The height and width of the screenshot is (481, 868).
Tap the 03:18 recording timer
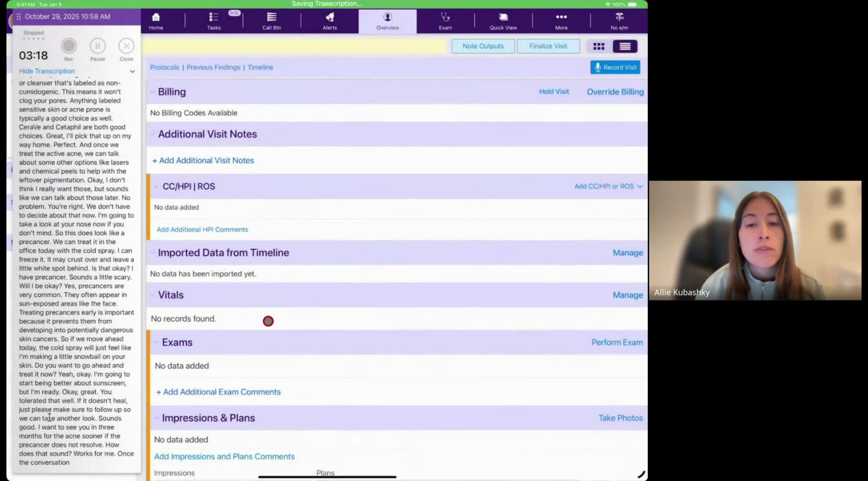tap(33, 55)
